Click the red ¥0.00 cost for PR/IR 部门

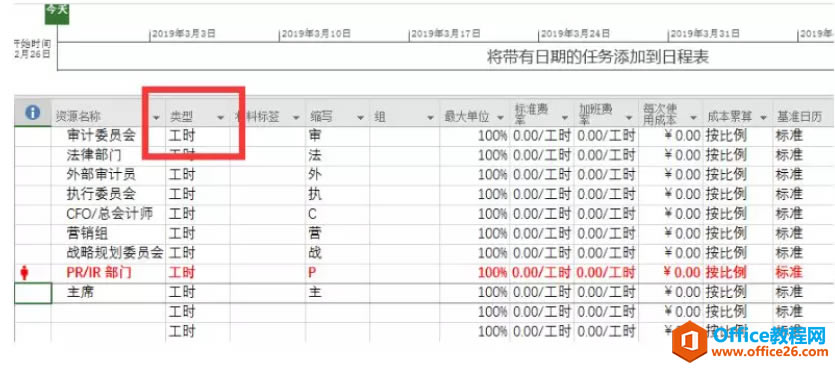click(670, 273)
